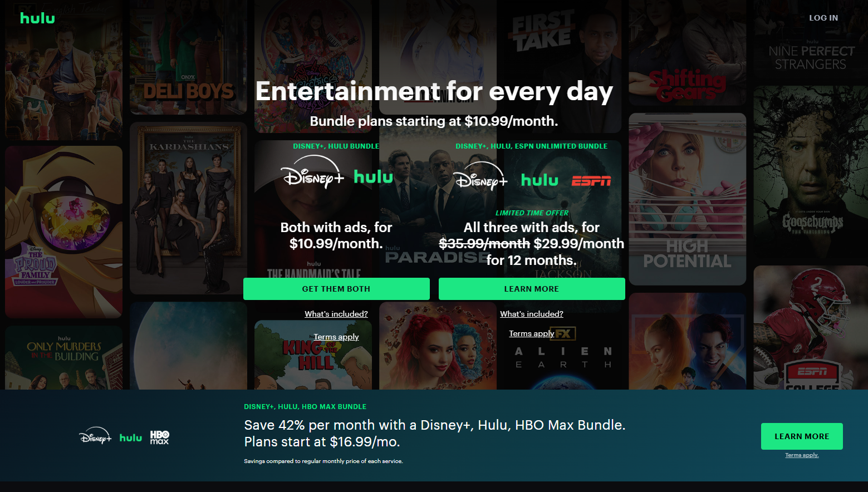Click the green Hulu logo in the two-service bundle
Image resolution: width=868 pixels, height=492 pixels.
tap(373, 177)
